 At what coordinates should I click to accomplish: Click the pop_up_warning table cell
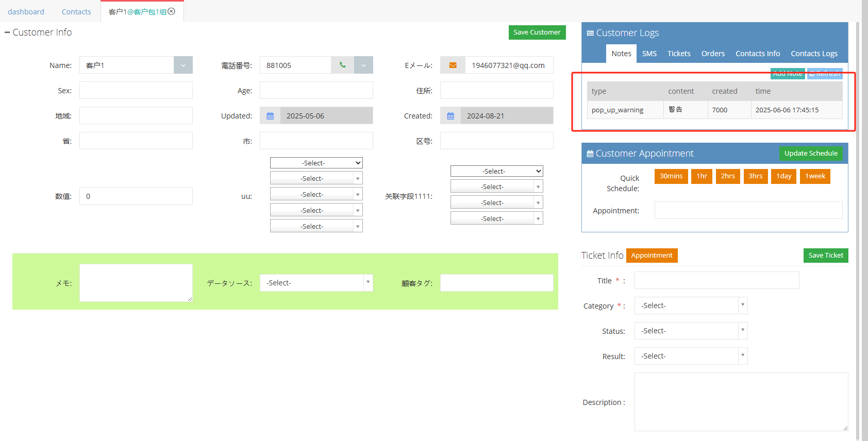[625, 110]
